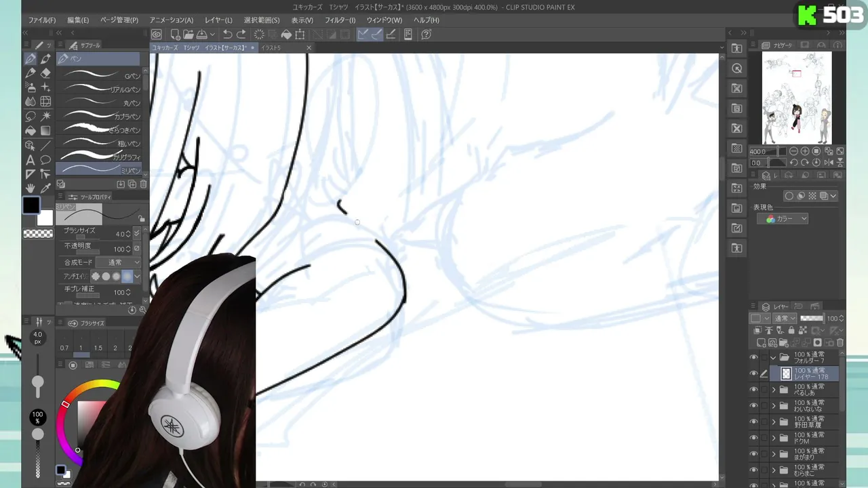Viewport: 868px width, 488px height.
Task: Delete layer with trash icon in Layer panel
Action: pyautogui.click(x=840, y=342)
